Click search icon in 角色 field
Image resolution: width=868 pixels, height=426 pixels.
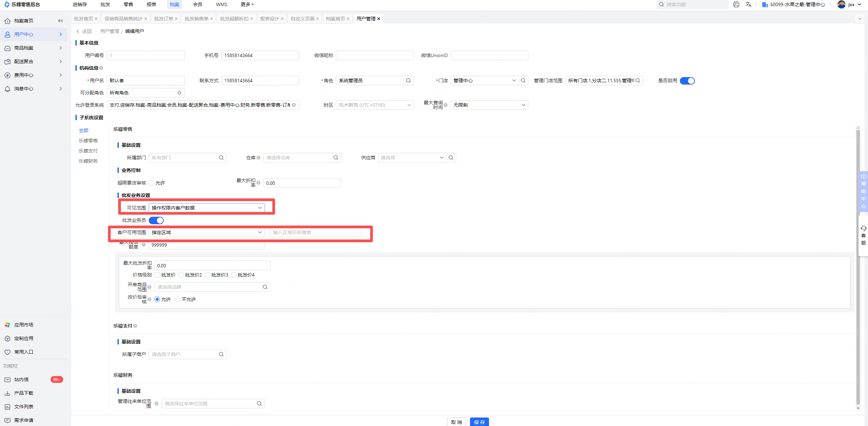coord(408,81)
